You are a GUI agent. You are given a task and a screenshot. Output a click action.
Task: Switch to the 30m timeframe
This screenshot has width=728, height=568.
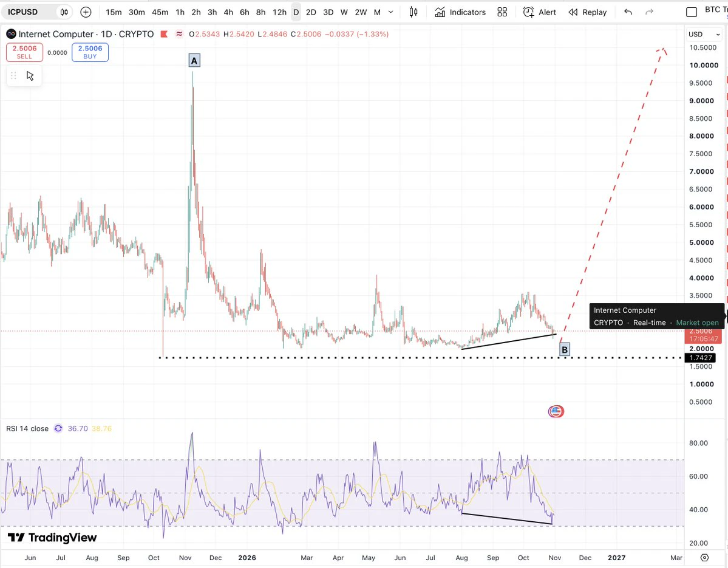point(137,12)
